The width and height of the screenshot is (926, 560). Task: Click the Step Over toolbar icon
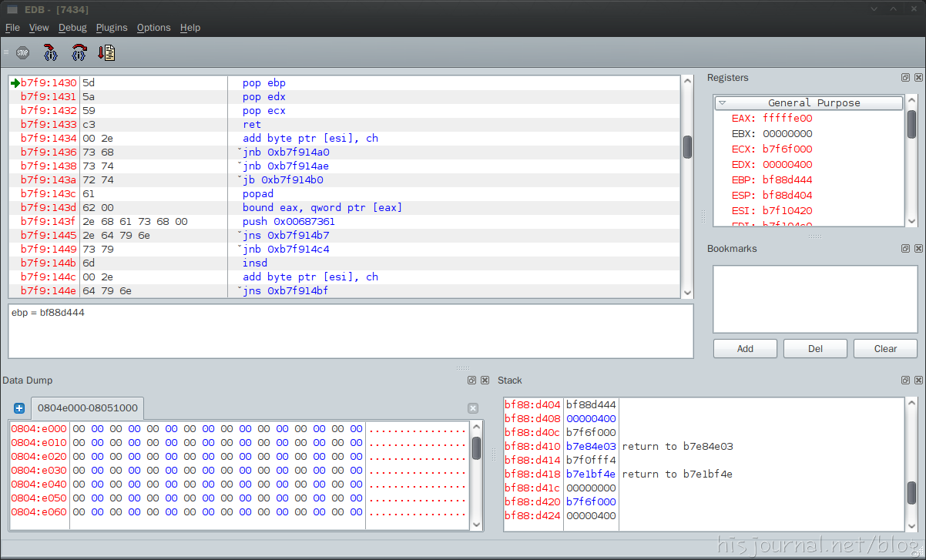click(79, 53)
